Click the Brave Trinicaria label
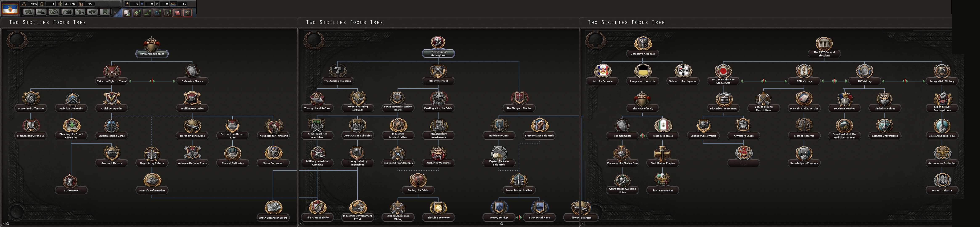 (x=942, y=190)
